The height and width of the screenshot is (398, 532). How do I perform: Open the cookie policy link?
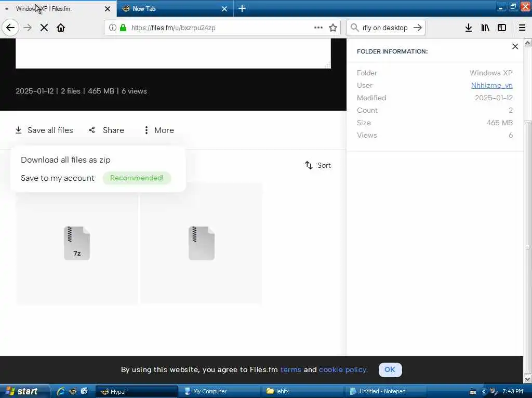coord(343,369)
